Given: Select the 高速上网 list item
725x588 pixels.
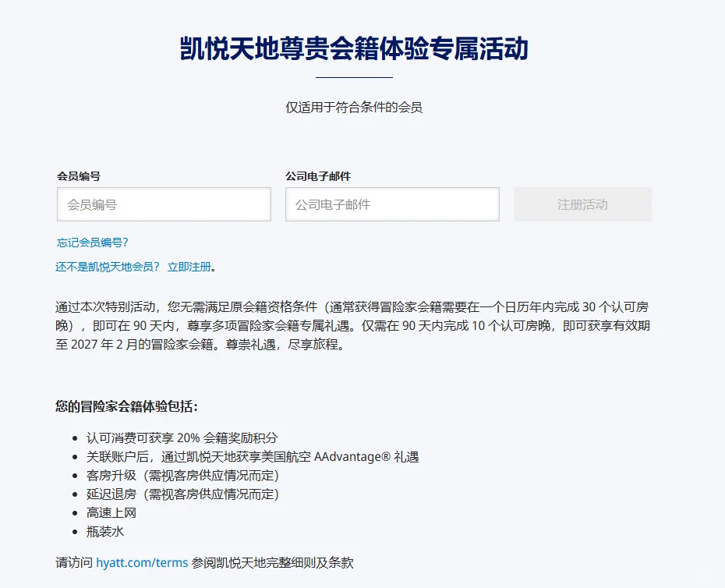Looking at the screenshot, I should (111, 512).
